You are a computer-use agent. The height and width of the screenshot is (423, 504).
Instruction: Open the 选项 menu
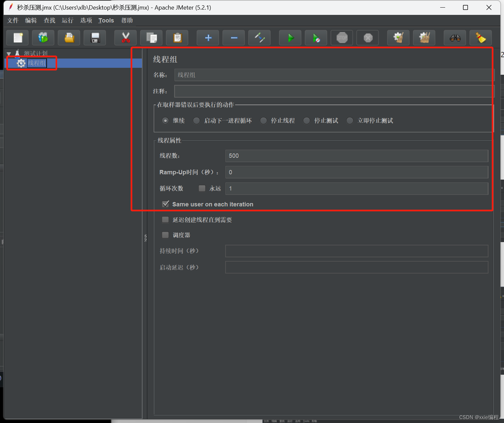(x=86, y=21)
